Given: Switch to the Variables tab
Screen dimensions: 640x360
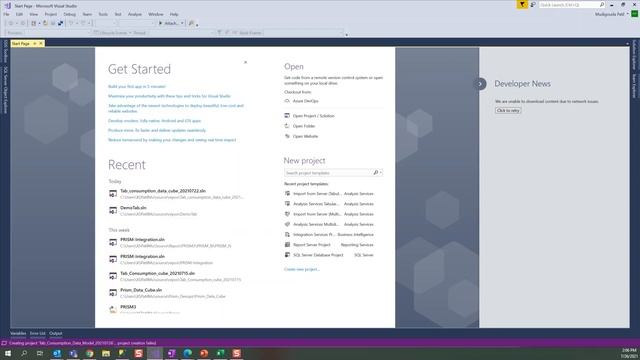Looking at the screenshot, I should pos(18,333).
